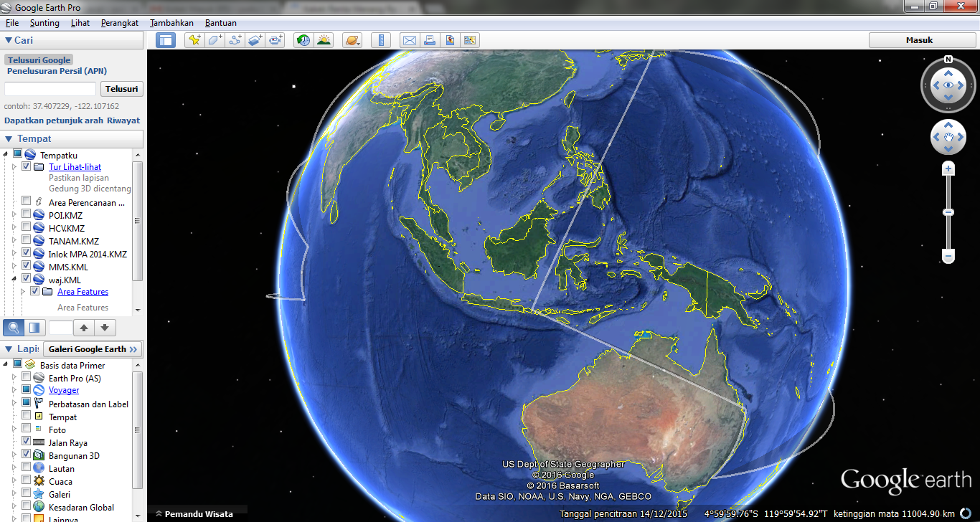Move item down with arrow button
Viewport: 980px width, 522px height.
[105, 328]
